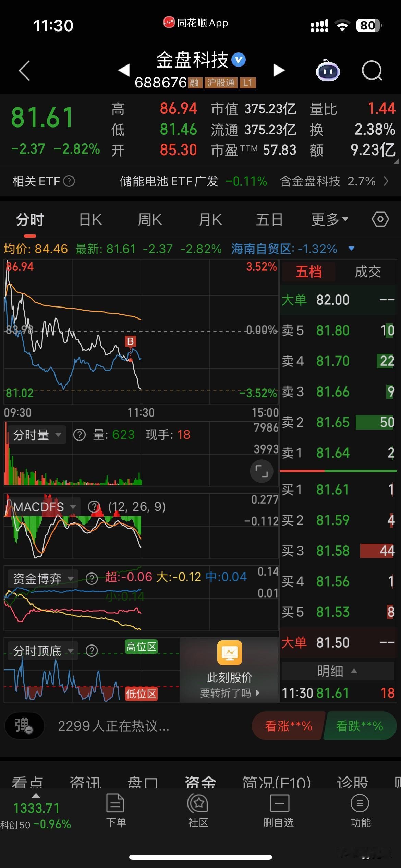Expand quote details corner triangle near 额
The height and width of the screenshot is (868, 401).
pos(396,160)
